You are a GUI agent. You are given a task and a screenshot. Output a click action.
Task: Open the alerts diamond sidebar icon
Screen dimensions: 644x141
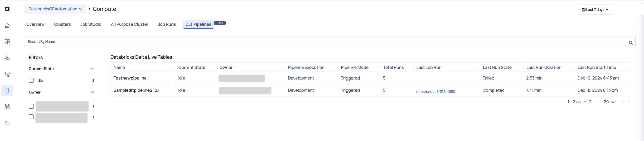tap(7, 123)
